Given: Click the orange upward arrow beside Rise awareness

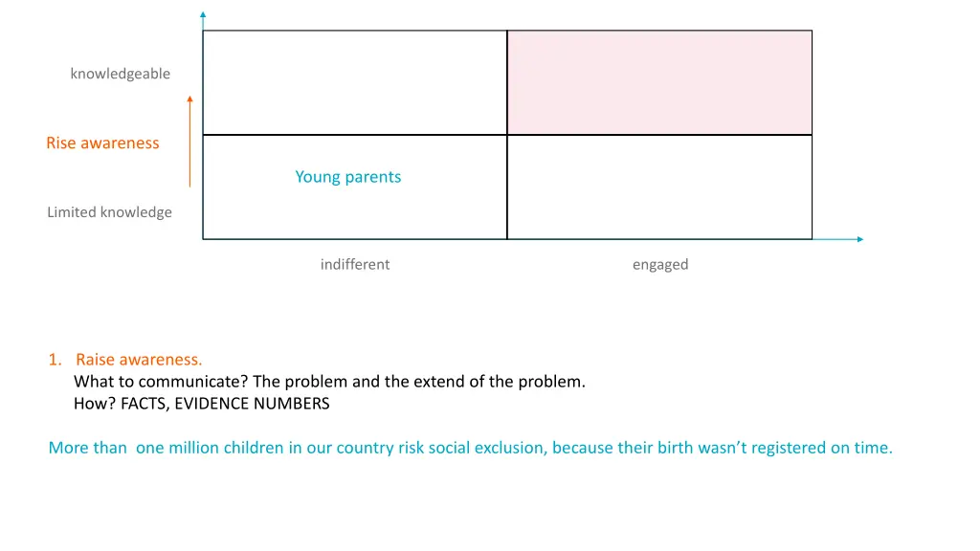Looking at the screenshot, I should pos(190,142).
